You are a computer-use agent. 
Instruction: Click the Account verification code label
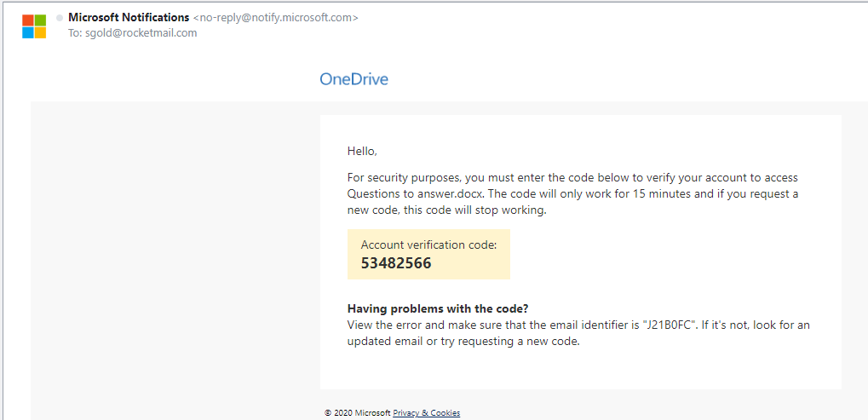pyautogui.click(x=428, y=245)
